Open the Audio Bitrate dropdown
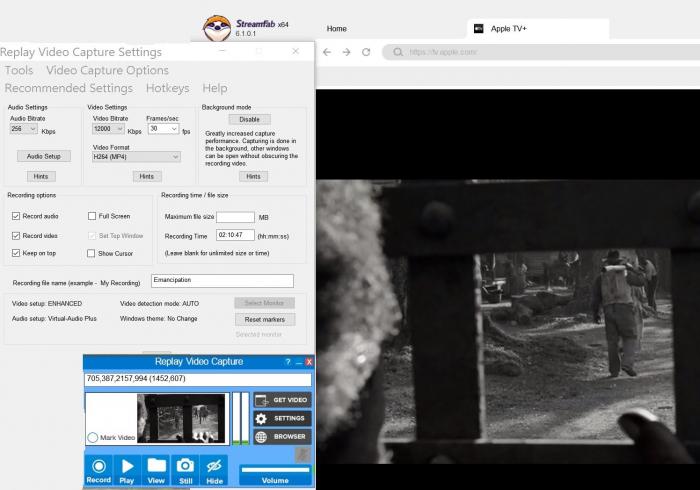This screenshot has width=700, height=490. click(24, 129)
